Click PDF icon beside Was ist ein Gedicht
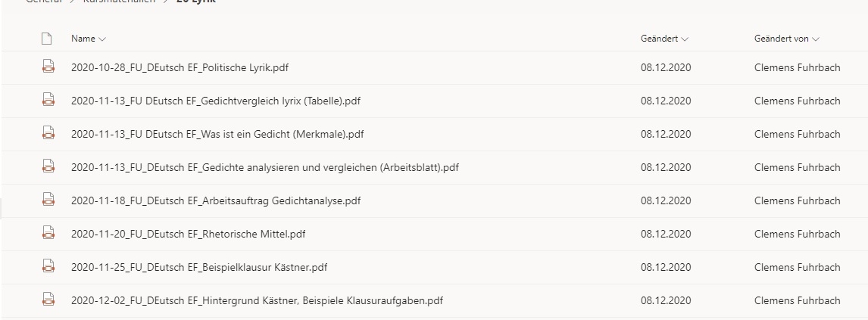The height and width of the screenshot is (320, 868). (x=48, y=133)
